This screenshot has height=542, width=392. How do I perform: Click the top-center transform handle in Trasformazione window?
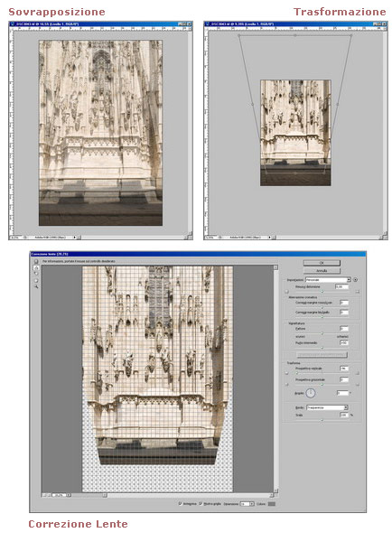click(x=294, y=35)
